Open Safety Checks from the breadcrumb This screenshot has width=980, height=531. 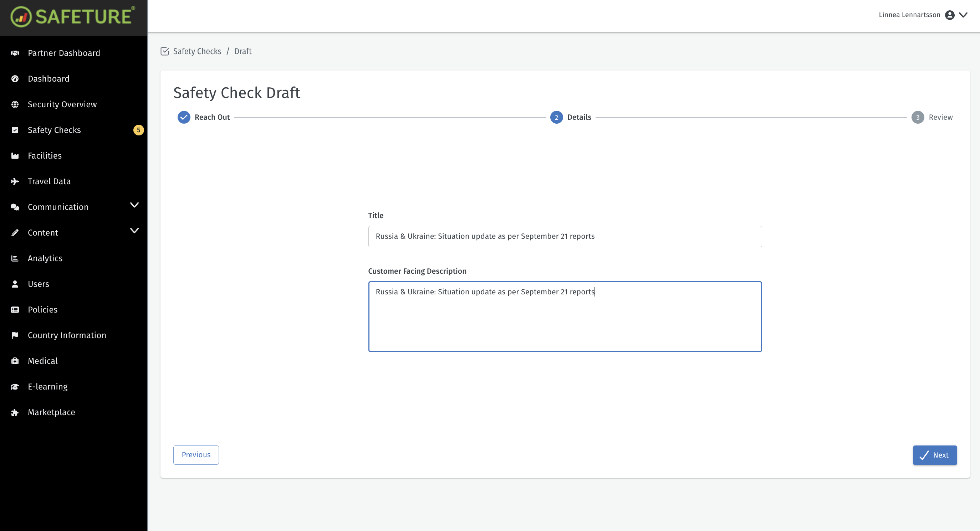(197, 51)
